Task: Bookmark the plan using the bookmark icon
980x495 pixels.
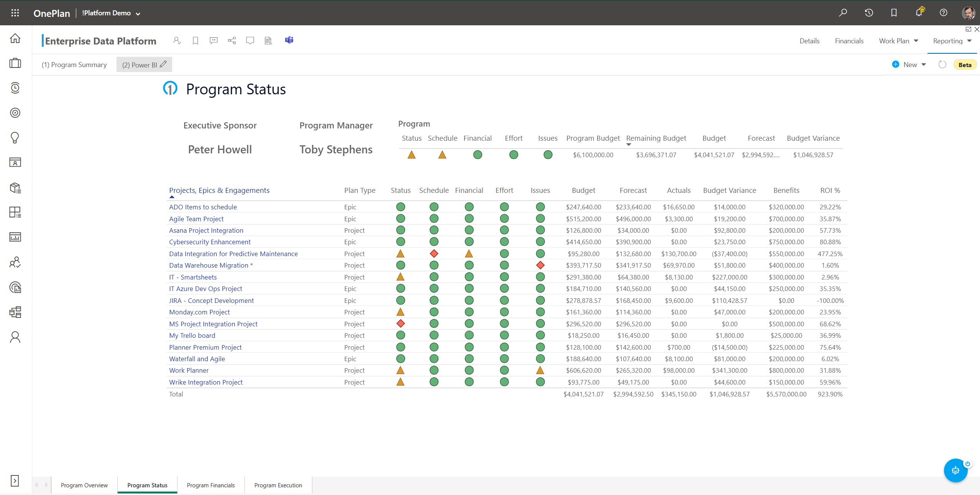Action: pyautogui.click(x=195, y=40)
